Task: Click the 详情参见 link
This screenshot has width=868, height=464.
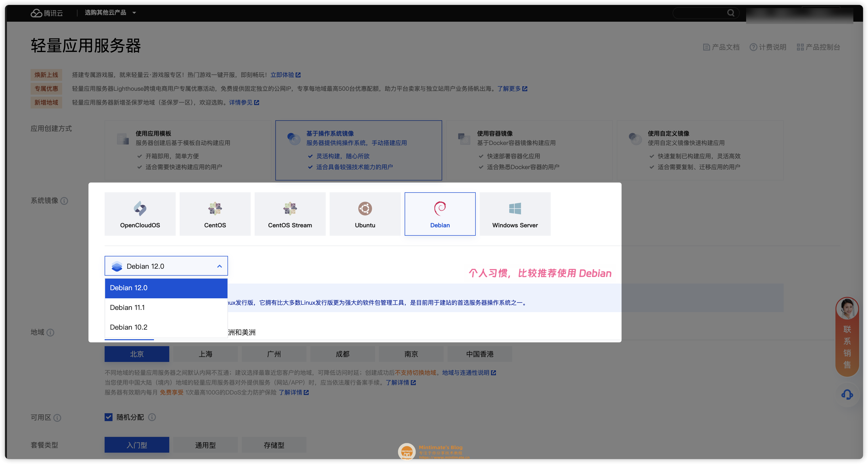Action: tap(244, 102)
